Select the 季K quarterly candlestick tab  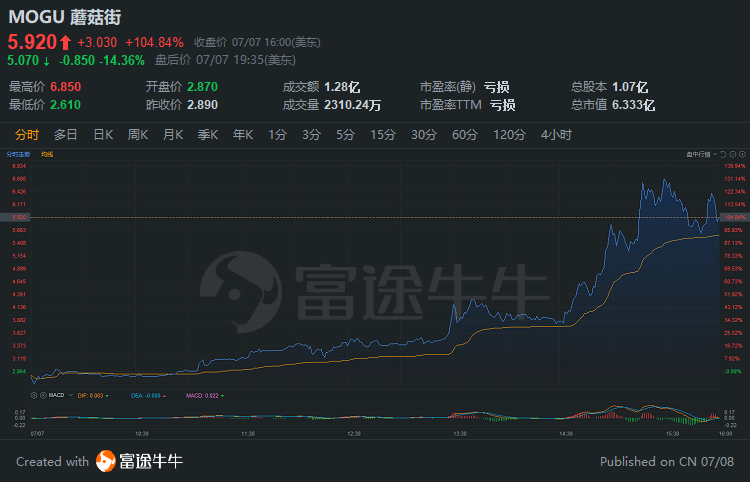pyautogui.click(x=208, y=135)
